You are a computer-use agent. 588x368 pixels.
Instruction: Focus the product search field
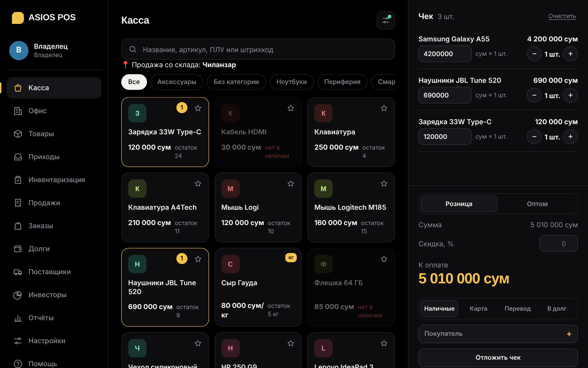(x=258, y=49)
